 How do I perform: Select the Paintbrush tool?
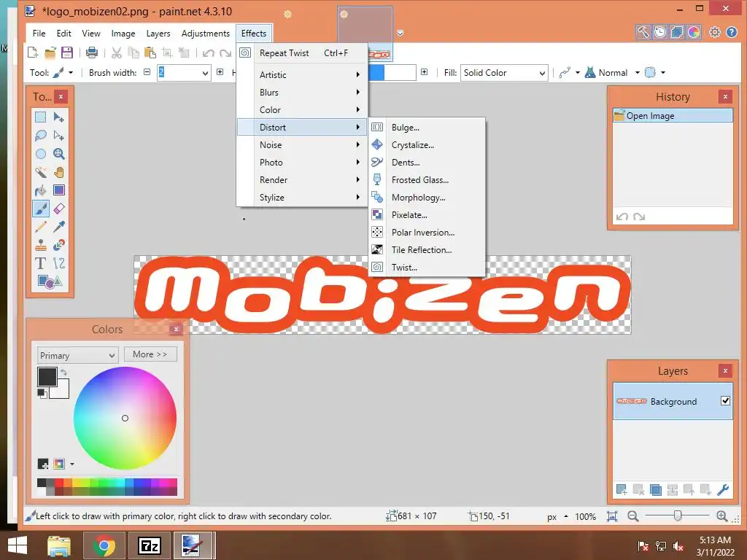click(41, 209)
